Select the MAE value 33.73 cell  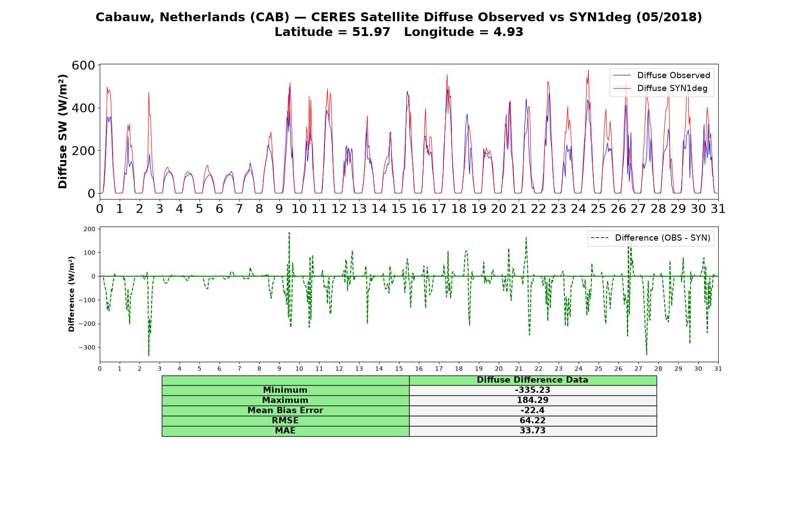click(532, 431)
